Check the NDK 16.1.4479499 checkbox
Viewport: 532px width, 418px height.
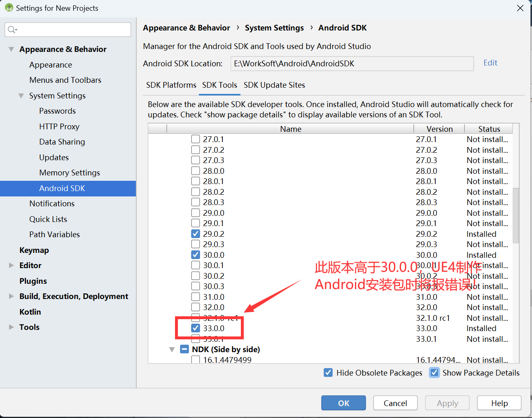[196, 360]
